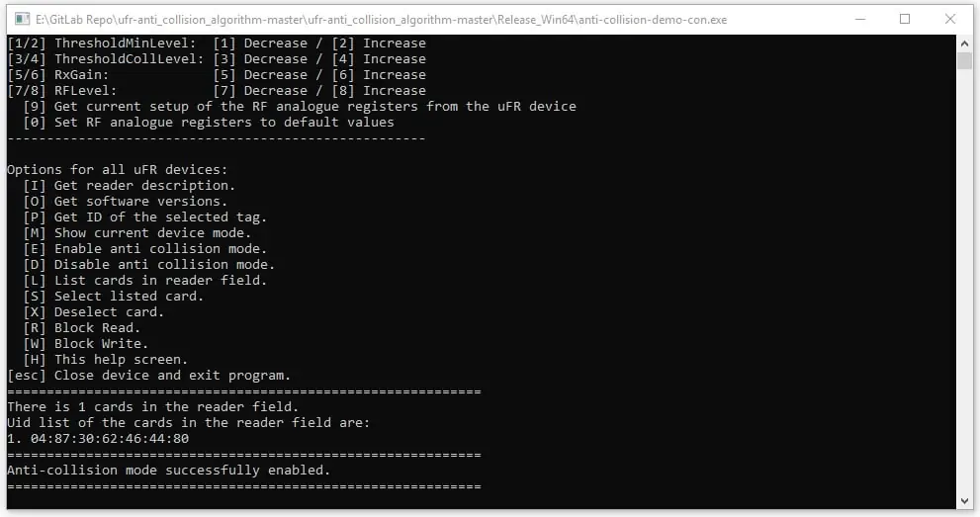Click the RxGain decrease/increase line

click(217, 75)
